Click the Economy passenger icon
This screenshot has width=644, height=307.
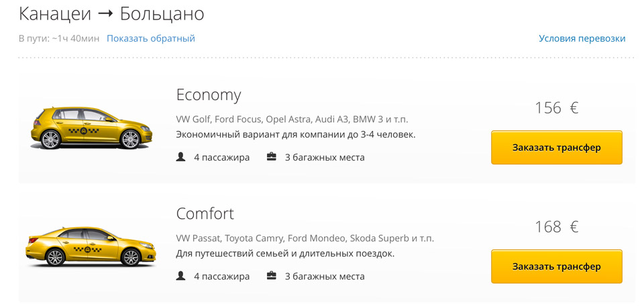[x=180, y=157]
